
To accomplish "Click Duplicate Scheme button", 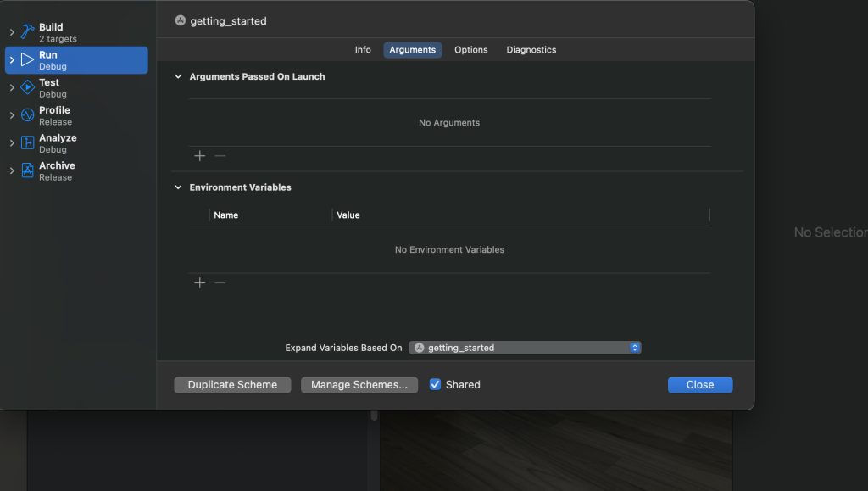I will pos(232,385).
